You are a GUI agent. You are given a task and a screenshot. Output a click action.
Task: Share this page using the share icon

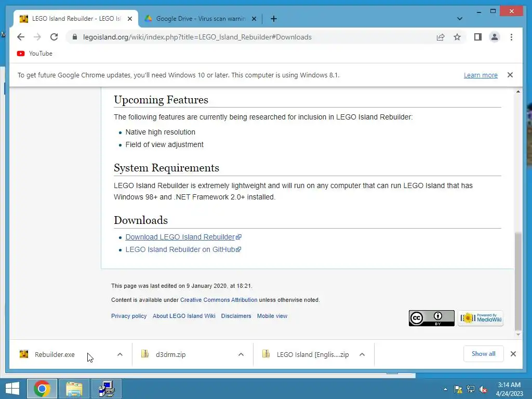click(441, 37)
